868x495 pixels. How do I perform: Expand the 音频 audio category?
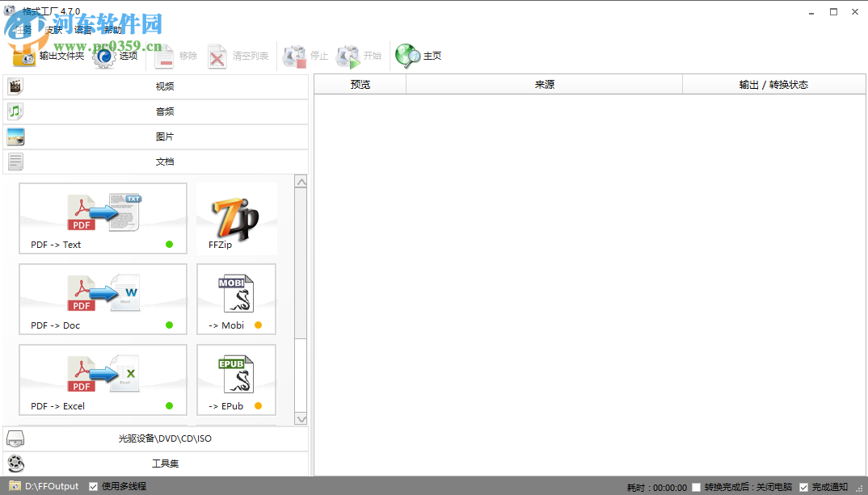click(x=155, y=111)
